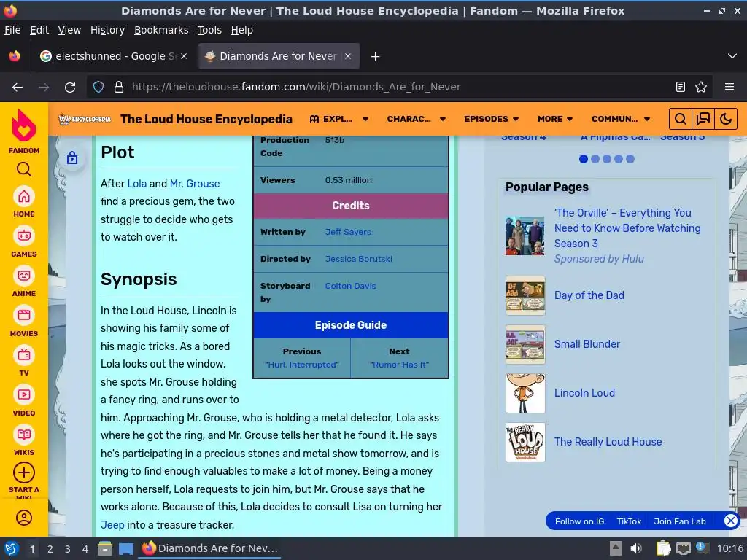The image size is (747, 560).
Task: Open Firefox tracking protection shield
Action: coord(98,87)
